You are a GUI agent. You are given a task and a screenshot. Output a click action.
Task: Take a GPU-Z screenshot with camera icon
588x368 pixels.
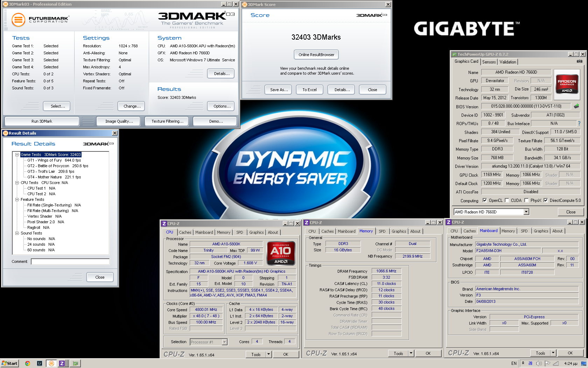tap(580, 61)
